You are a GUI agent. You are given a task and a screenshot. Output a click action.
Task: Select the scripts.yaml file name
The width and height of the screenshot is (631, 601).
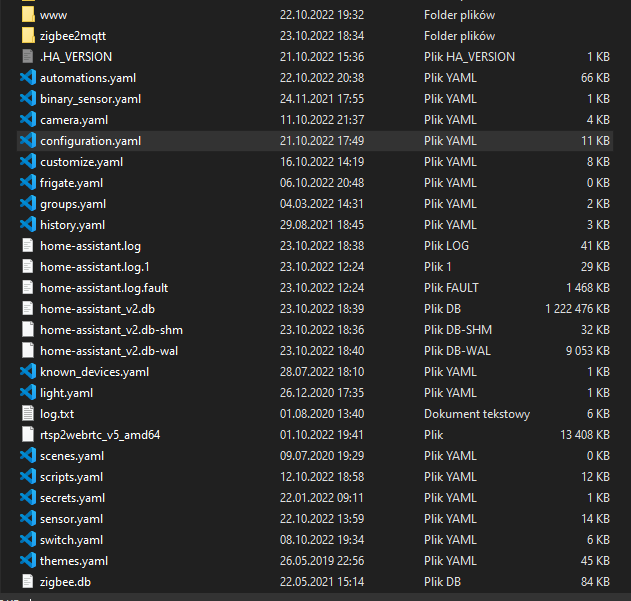click(71, 477)
